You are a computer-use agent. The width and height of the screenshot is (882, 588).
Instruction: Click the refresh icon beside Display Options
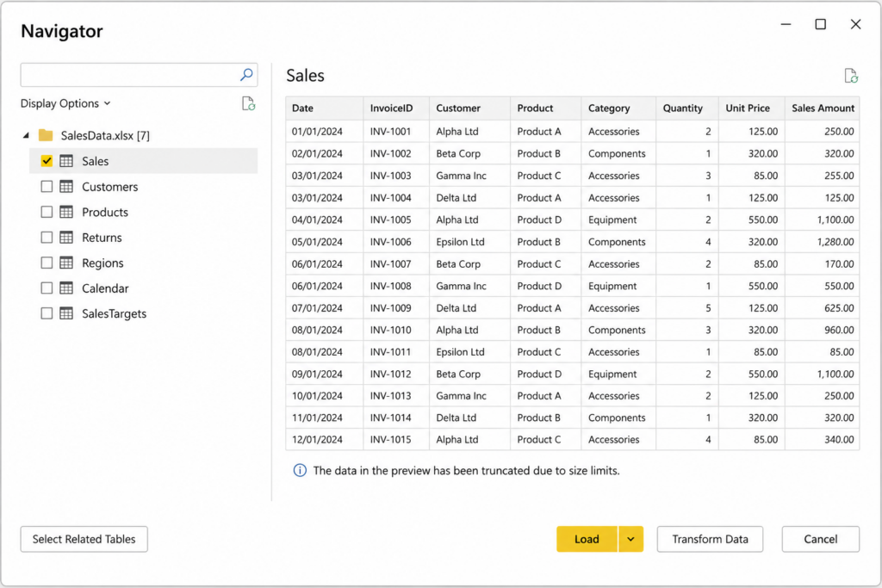249,103
